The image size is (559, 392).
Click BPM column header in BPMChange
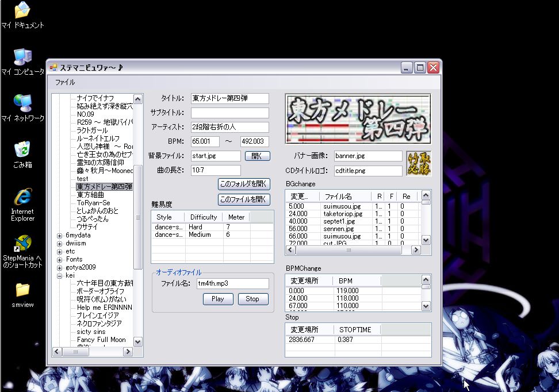(357, 281)
